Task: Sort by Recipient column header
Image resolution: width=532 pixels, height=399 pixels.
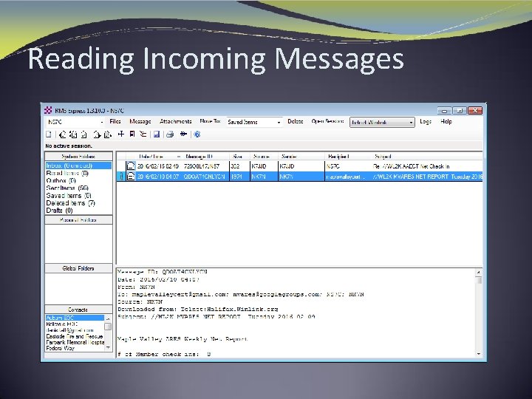Action: tap(348, 157)
